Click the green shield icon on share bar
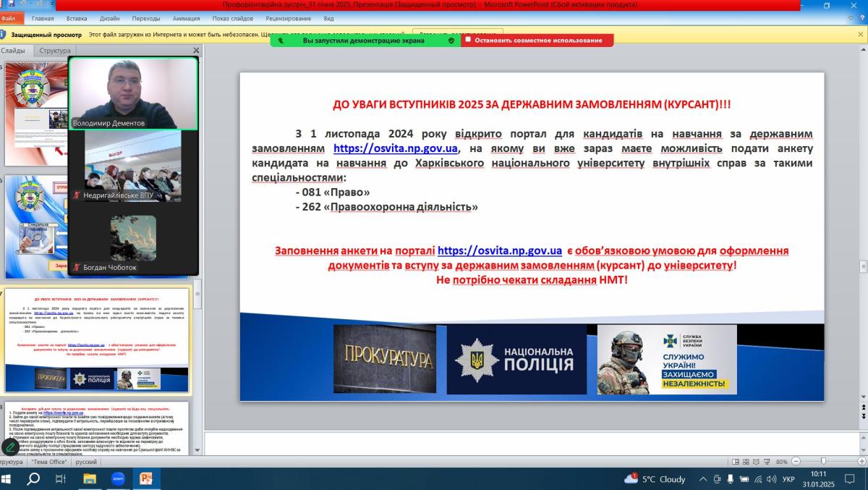The width and height of the screenshot is (868, 490). click(451, 41)
